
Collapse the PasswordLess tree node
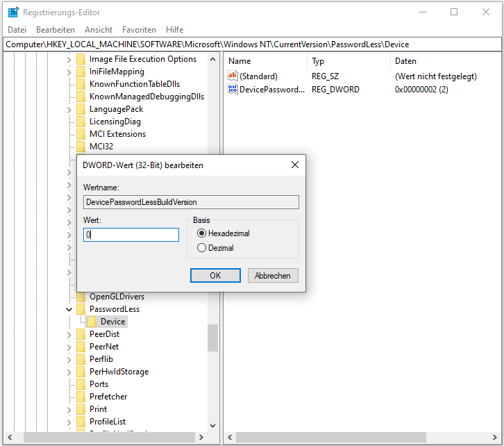(69, 309)
